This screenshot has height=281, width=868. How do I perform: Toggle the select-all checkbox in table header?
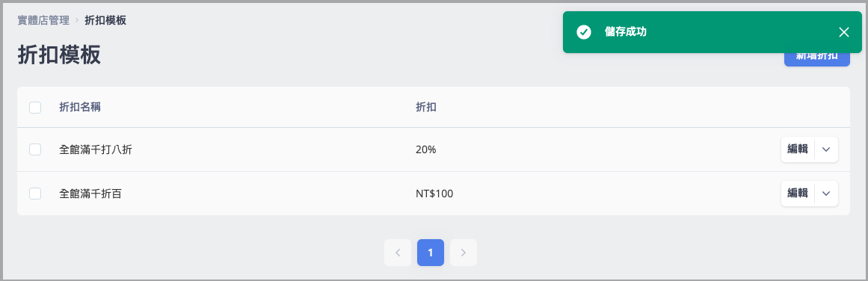tap(35, 108)
